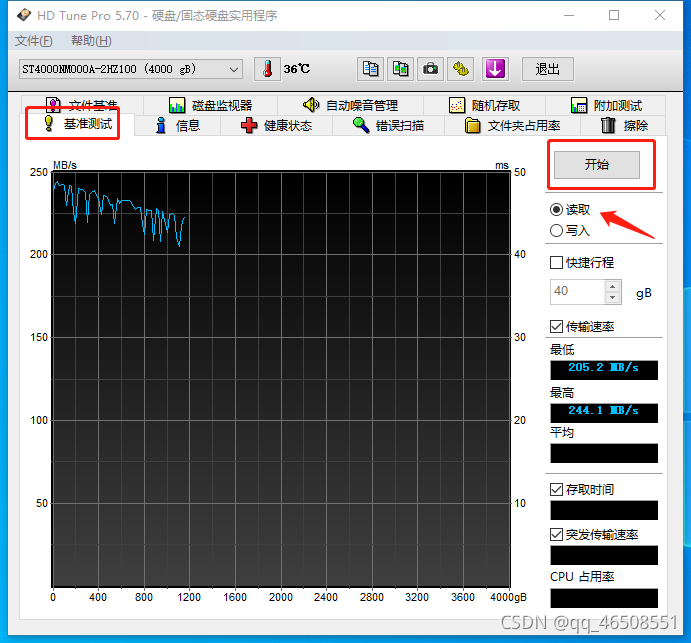Click the purple download arrow icon
691x643 pixels.
(495, 69)
